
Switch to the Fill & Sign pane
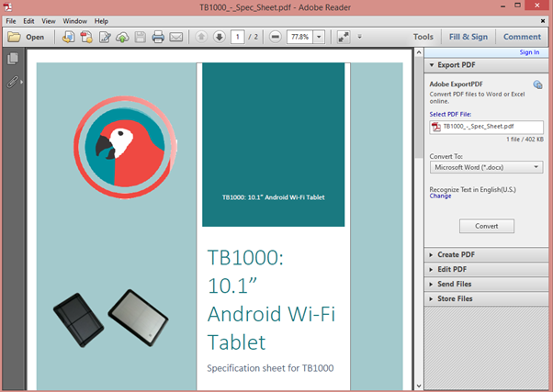pyautogui.click(x=468, y=38)
